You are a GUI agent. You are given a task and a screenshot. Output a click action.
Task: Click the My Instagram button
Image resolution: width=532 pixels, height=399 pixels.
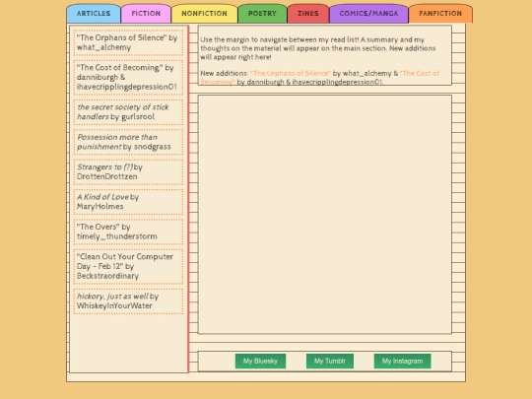coord(402,361)
